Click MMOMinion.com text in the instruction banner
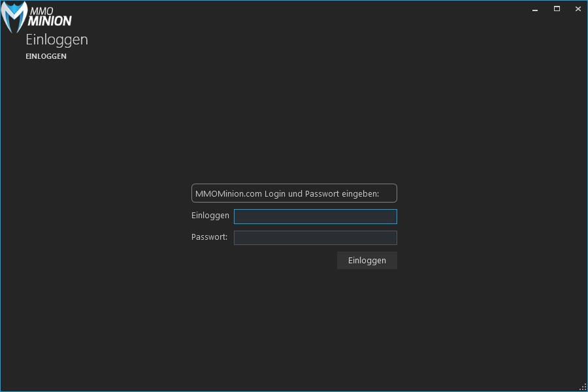 pyautogui.click(x=229, y=193)
